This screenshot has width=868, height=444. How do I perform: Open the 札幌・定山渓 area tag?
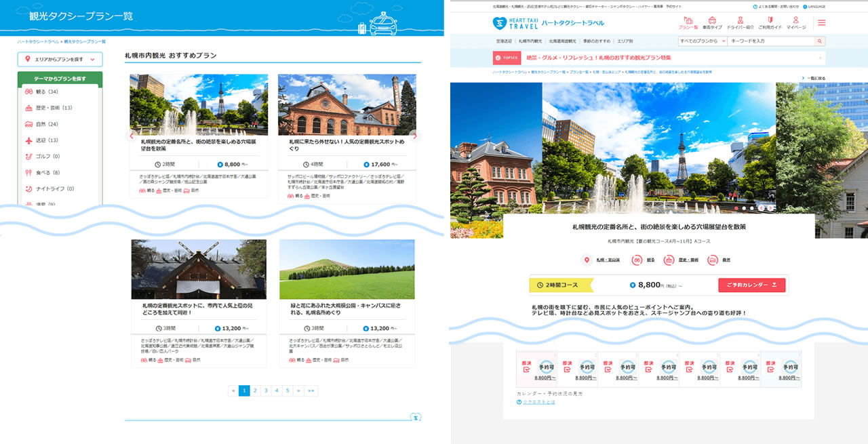pos(599,260)
